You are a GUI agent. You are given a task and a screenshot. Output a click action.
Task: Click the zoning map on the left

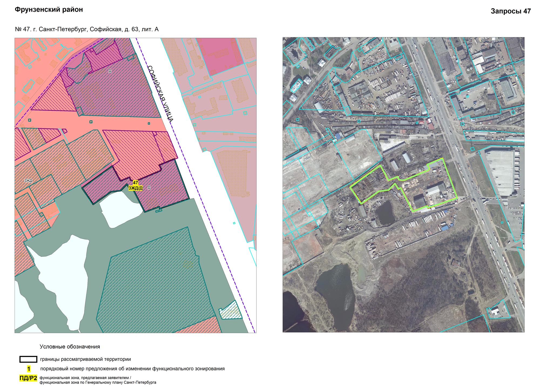click(x=136, y=185)
